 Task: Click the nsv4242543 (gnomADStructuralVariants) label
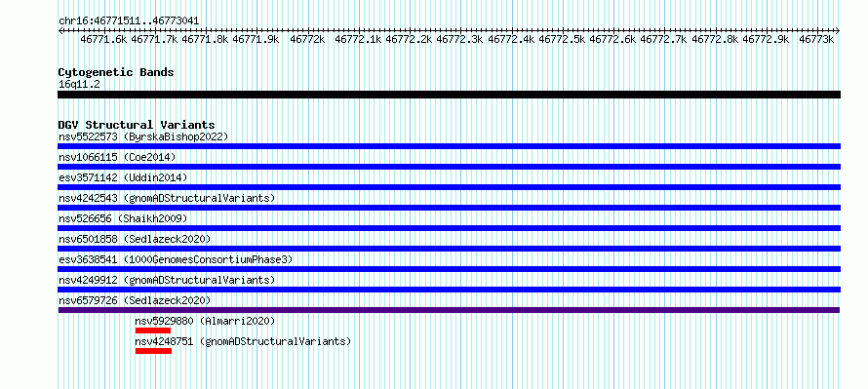tap(167, 198)
